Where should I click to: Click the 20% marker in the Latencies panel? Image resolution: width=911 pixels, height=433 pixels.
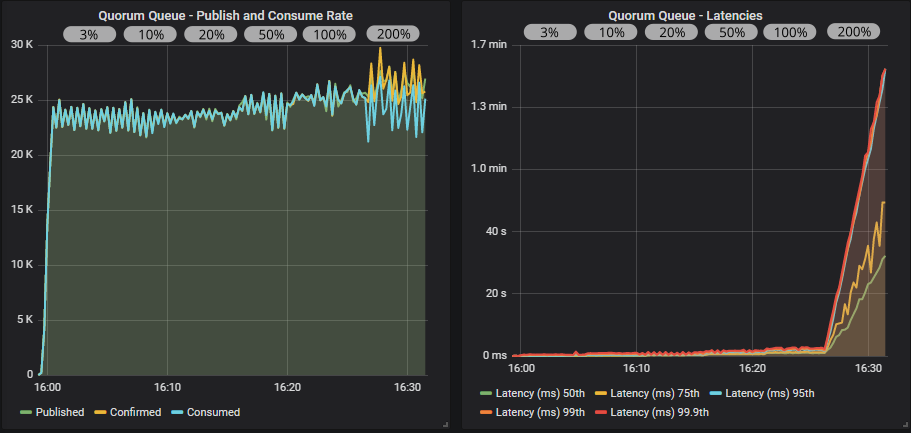(x=670, y=32)
